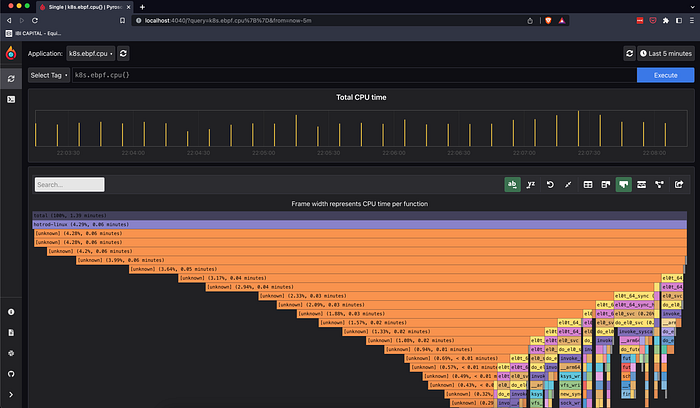Screen dimensions: 700x408
Task: Expand the sidebar with bottom chevron
Action: [11, 395]
